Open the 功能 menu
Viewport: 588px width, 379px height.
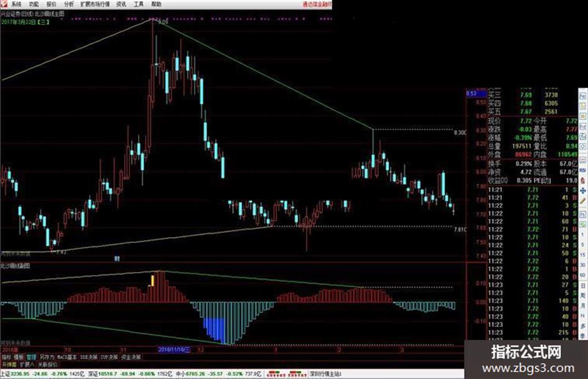click(x=34, y=4)
